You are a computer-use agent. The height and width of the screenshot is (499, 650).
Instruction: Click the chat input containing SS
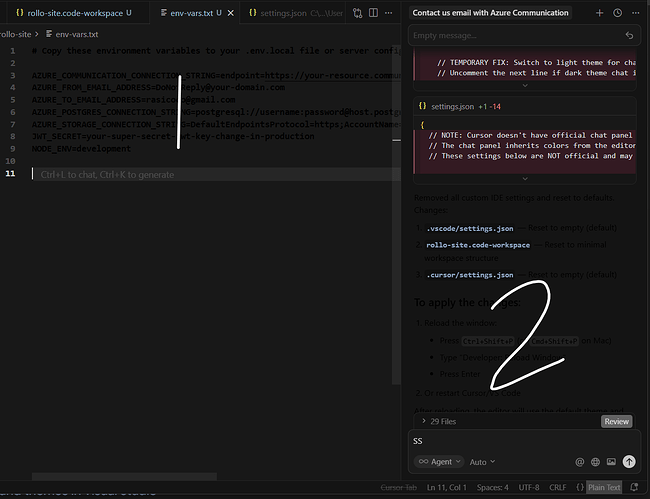524,441
